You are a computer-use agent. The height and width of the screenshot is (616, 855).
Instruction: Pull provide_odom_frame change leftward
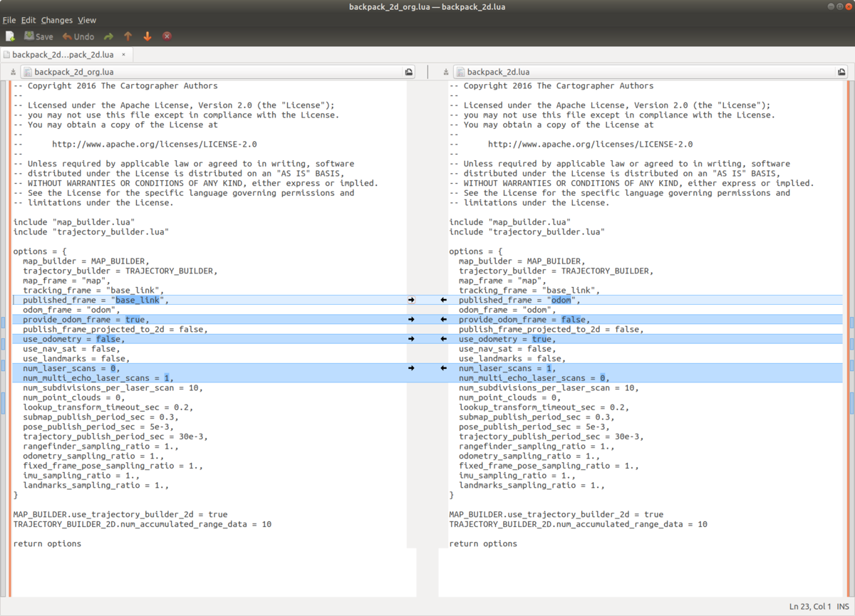pyautogui.click(x=443, y=320)
